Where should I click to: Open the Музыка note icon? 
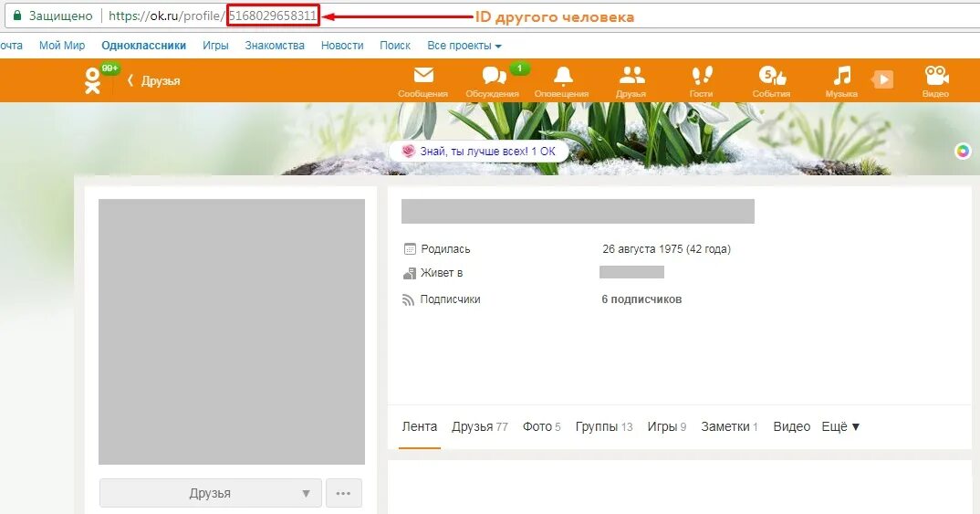click(841, 76)
